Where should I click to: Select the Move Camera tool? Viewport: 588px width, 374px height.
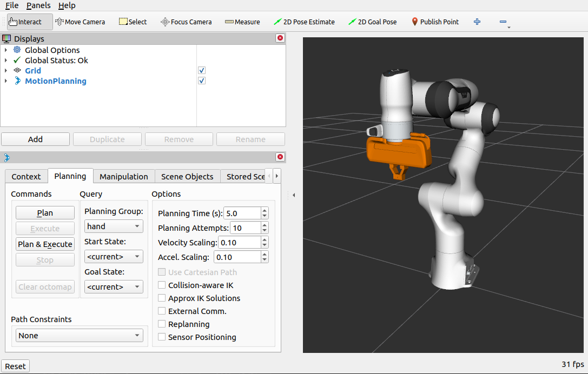(x=80, y=22)
